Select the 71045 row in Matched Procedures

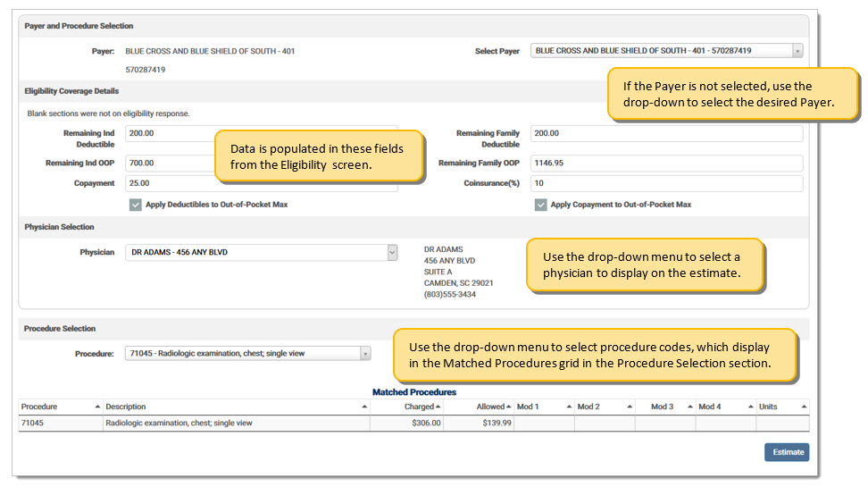(x=61, y=424)
